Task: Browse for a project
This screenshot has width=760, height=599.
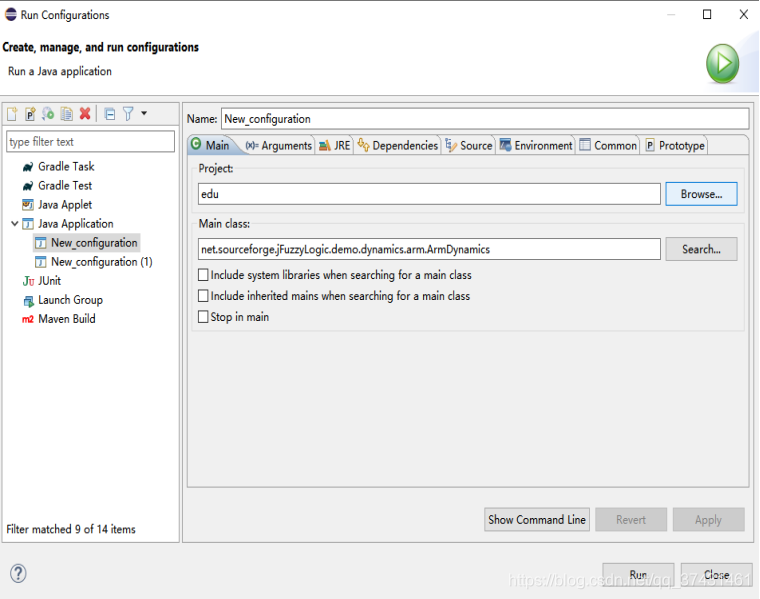Action: 701,194
